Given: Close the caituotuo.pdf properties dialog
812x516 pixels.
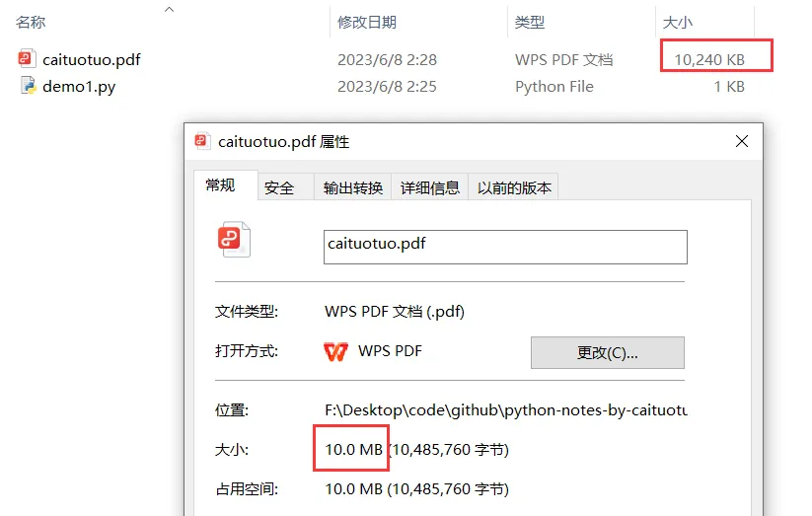Looking at the screenshot, I should (742, 141).
